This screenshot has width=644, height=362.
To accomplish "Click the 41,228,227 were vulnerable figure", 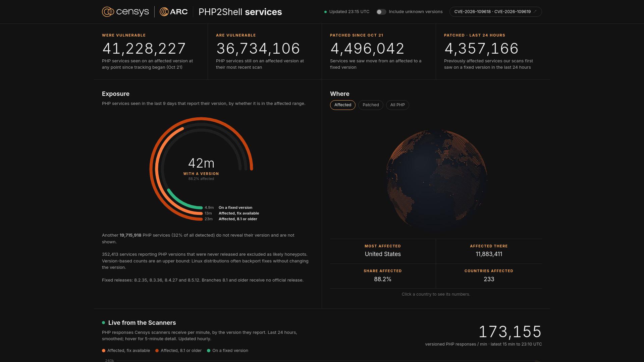I will point(144,49).
